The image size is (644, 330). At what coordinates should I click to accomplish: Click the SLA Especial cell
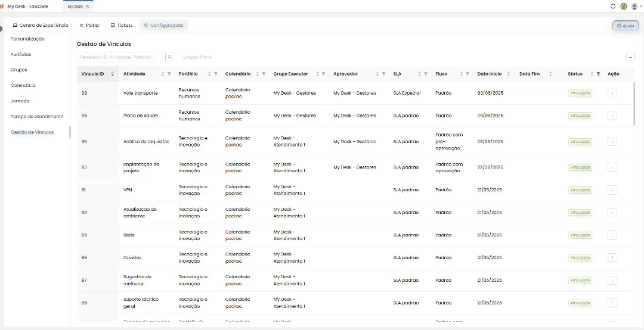[x=407, y=93]
